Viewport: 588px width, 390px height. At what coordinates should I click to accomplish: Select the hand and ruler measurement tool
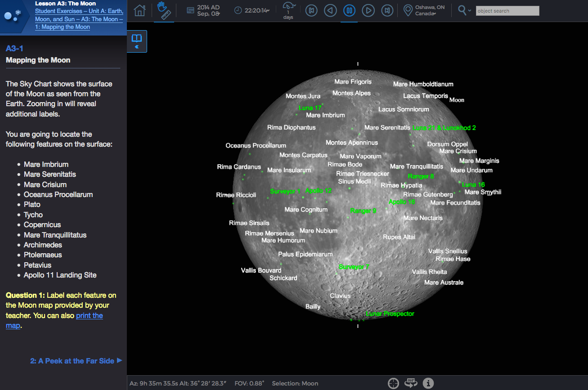tap(164, 11)
